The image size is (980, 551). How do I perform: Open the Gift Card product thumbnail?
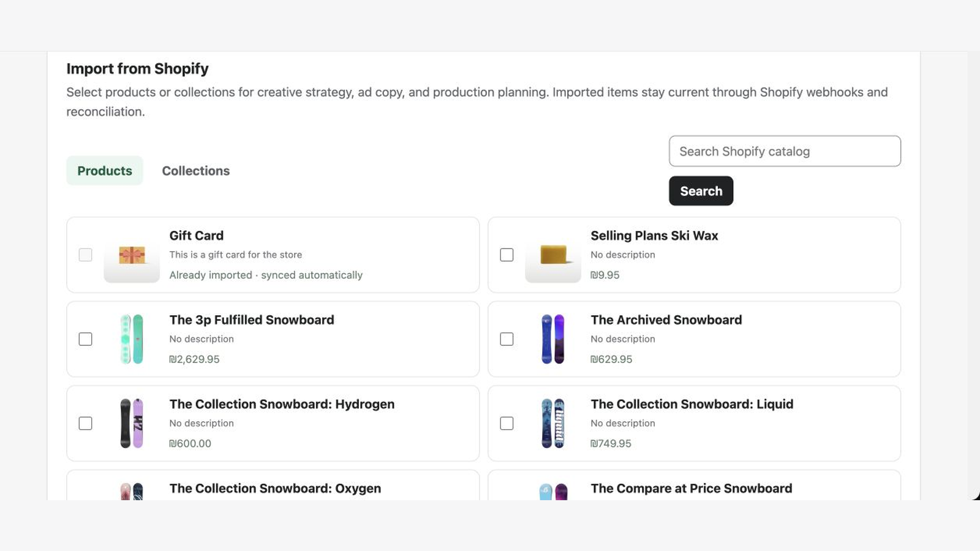tap(132, 255)
